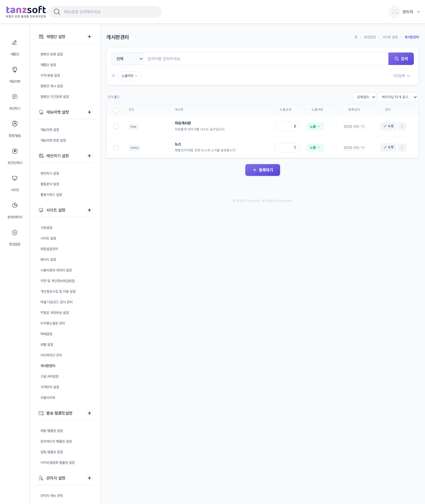The width and height of the screenshot is (425, 504).
Task: Select 게시판관리 menu item in sidebar
Action: [x=48, y=366]
